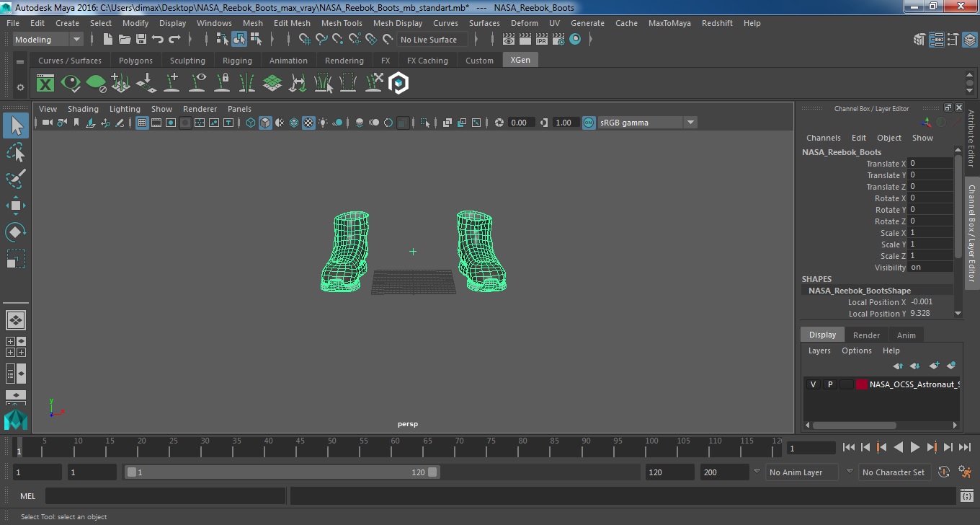The image size is (980, 525).
Task: Click the Layers menu in Layer Editor
Action: [819, 350]
